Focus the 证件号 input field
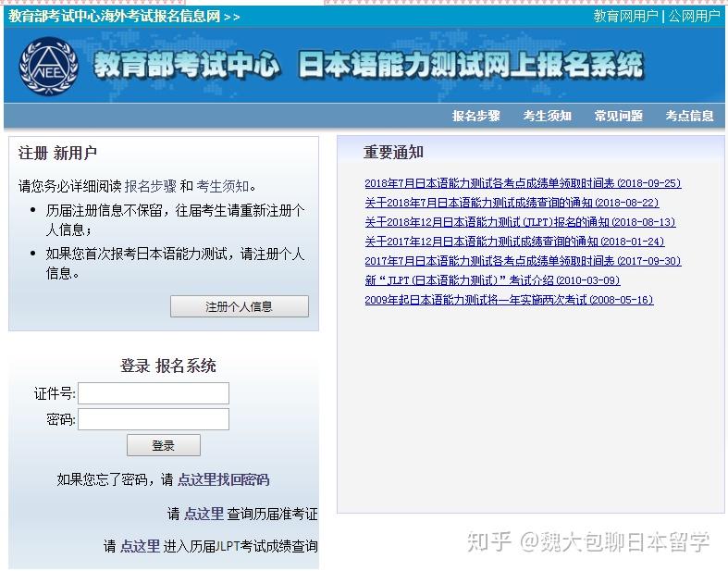This screenshot has height=571, width=728. (x=154, y=393)
